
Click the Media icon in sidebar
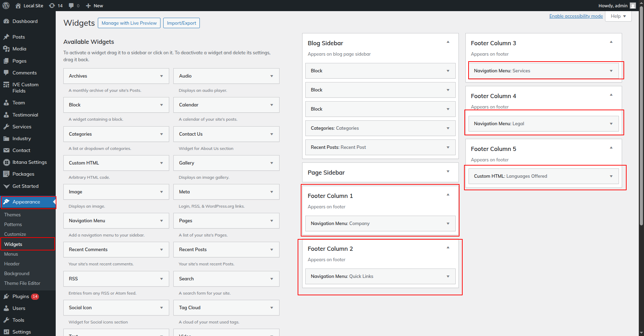pyautogui.click(x=6, y=49)
